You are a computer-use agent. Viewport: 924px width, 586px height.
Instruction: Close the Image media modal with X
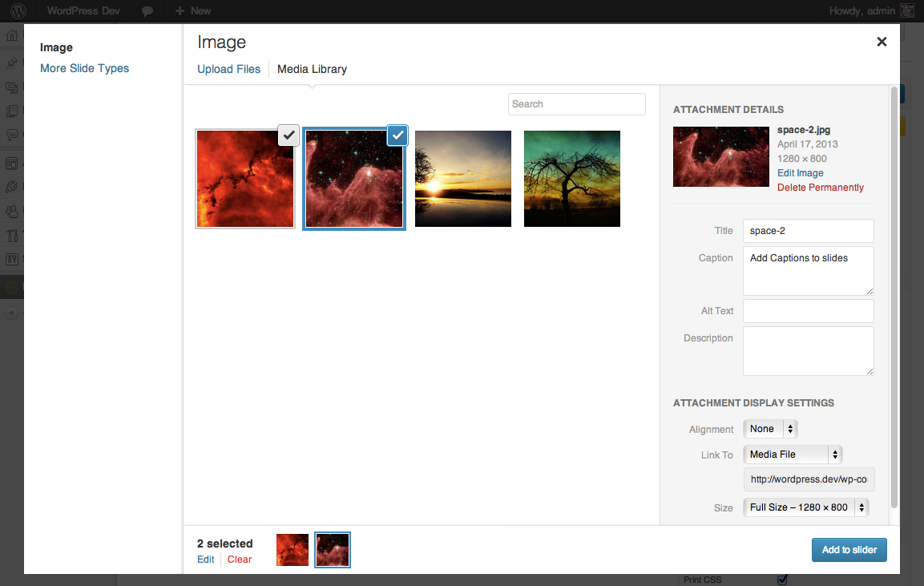click(x=882, y=42)
